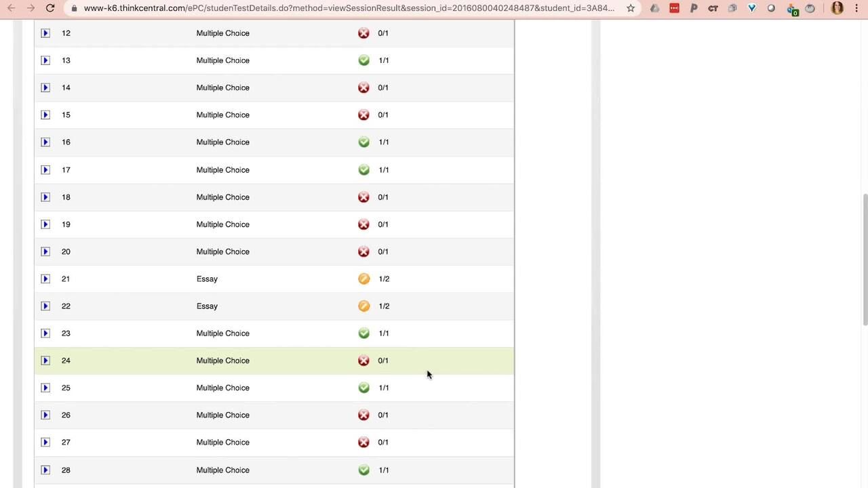Click red X icon for question 18
Image resolution: width=868 pixels, height=488 pixels.
364,197
